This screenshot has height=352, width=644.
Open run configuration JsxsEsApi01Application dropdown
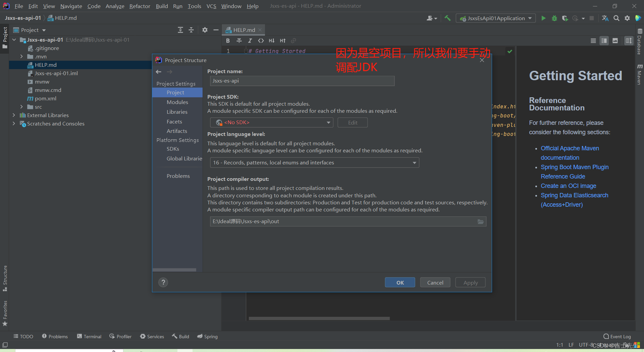click(496, 18)
